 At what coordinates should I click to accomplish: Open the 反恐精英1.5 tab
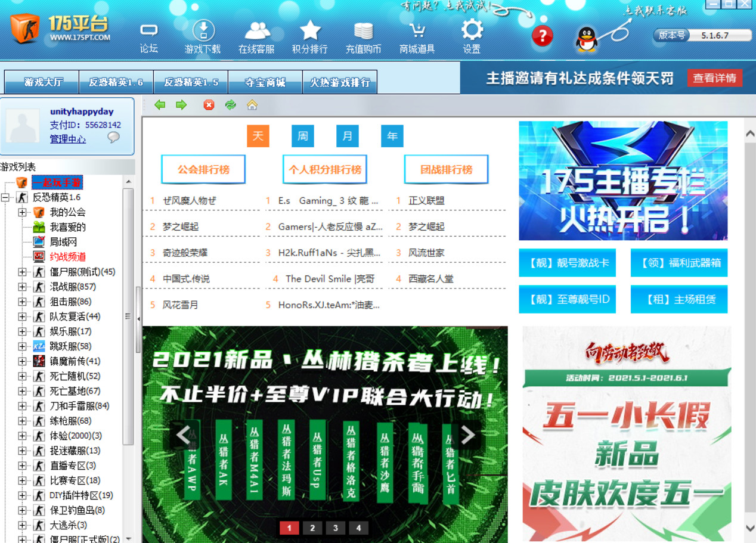coord(190,82)
